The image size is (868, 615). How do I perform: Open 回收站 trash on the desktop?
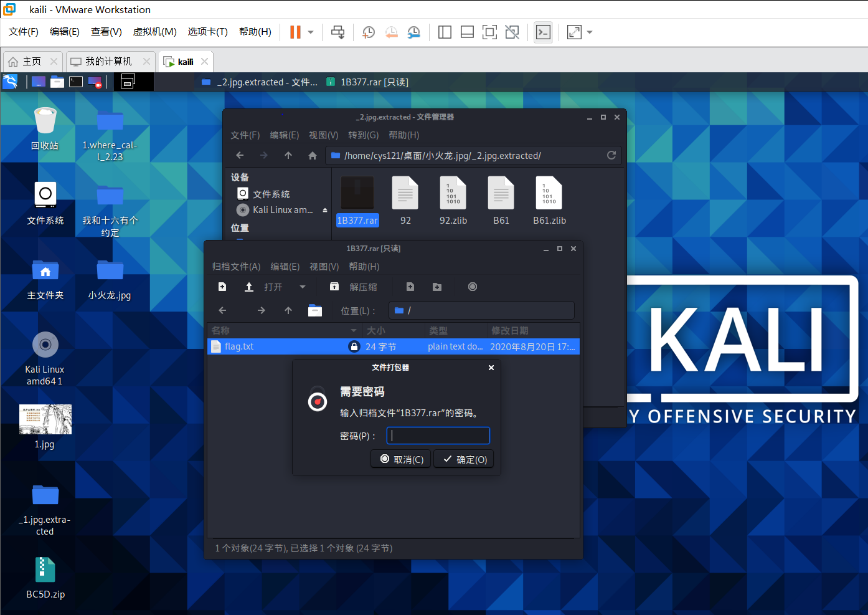[x=45, y=128]
